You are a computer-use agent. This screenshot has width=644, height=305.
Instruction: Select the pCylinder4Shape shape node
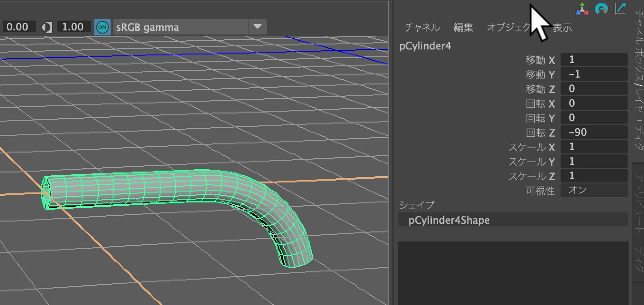tap(512, 220)
